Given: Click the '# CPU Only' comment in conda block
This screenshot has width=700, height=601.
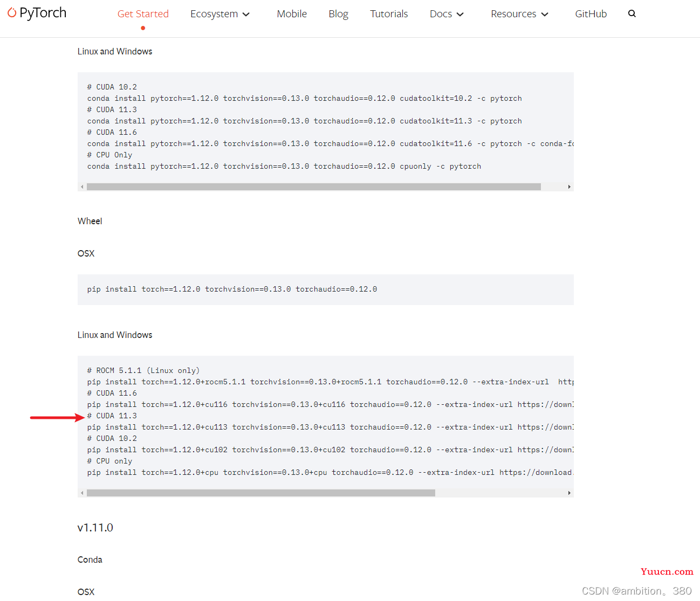Looking at the screenshot, I should (109, 155).
